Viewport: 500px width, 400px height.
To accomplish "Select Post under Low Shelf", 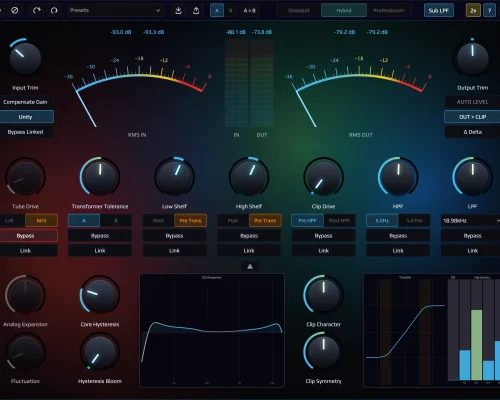I will [x=158, y=221].
